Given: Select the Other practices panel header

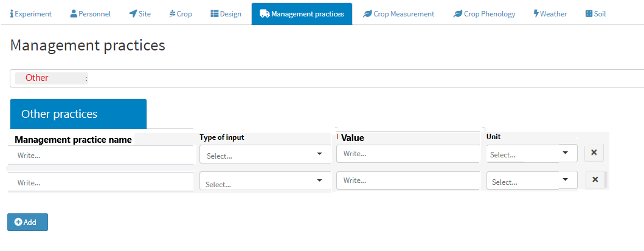Looking at the screenshot, I should tap(78, 114).
